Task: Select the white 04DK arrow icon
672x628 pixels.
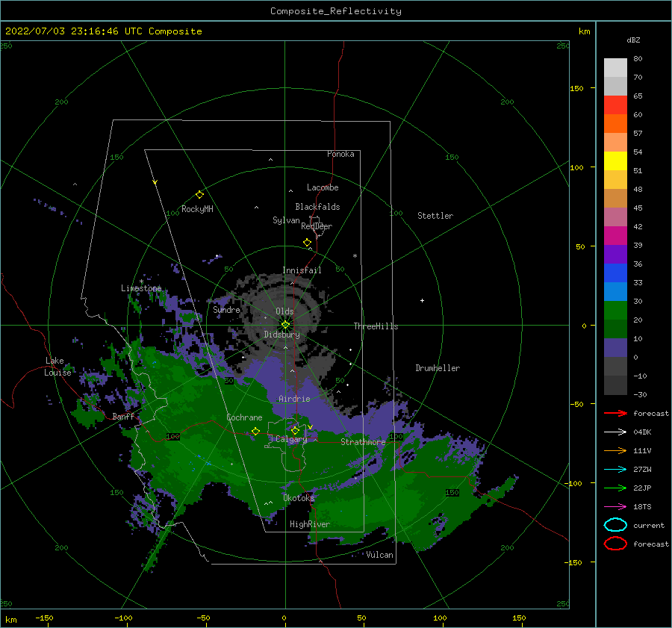Action: (x=615, y=432)
